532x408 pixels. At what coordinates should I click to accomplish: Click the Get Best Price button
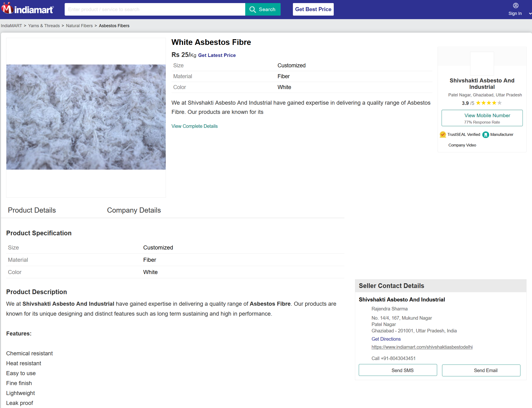click(x=313, y=9)
